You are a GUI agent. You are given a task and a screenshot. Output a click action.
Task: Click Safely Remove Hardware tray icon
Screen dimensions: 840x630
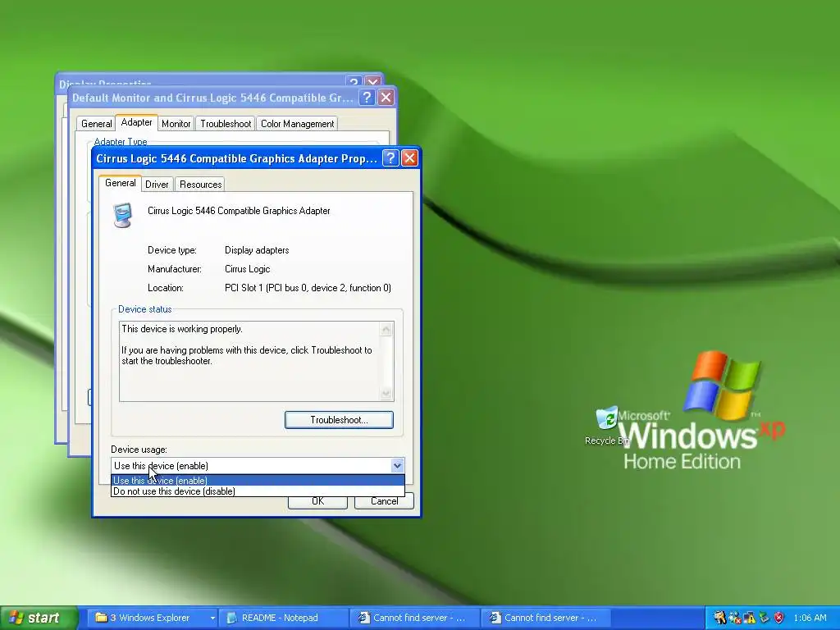764,618
